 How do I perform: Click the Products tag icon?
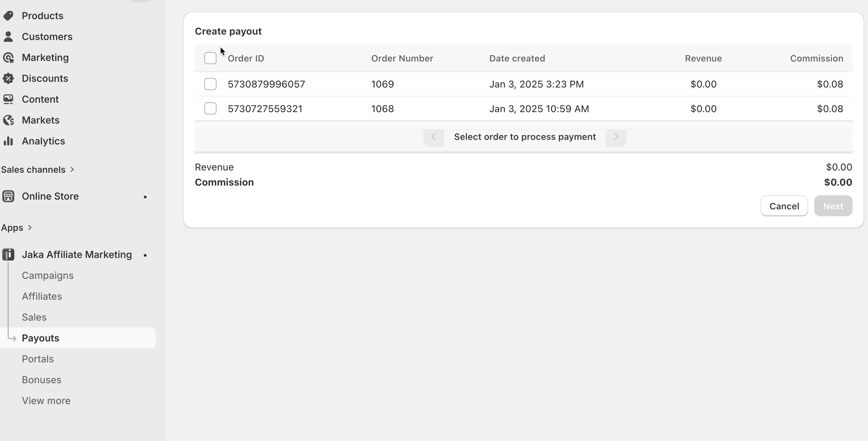click(8, 15)
